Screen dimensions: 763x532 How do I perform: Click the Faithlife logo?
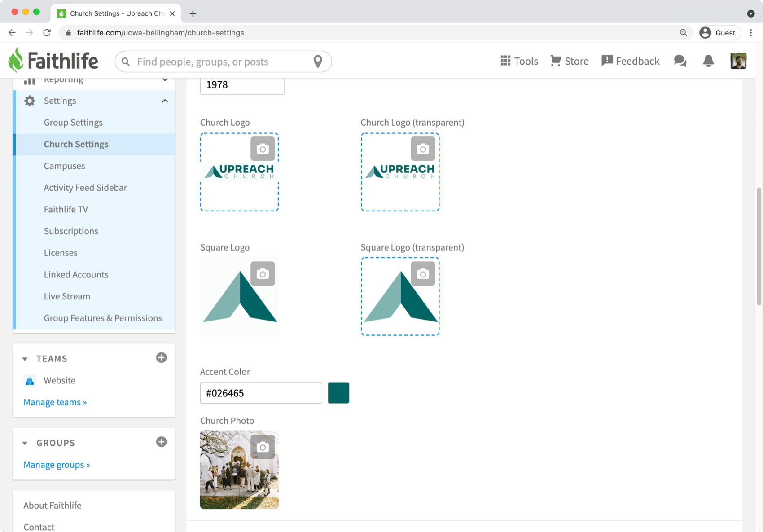(x=53, y=61)
